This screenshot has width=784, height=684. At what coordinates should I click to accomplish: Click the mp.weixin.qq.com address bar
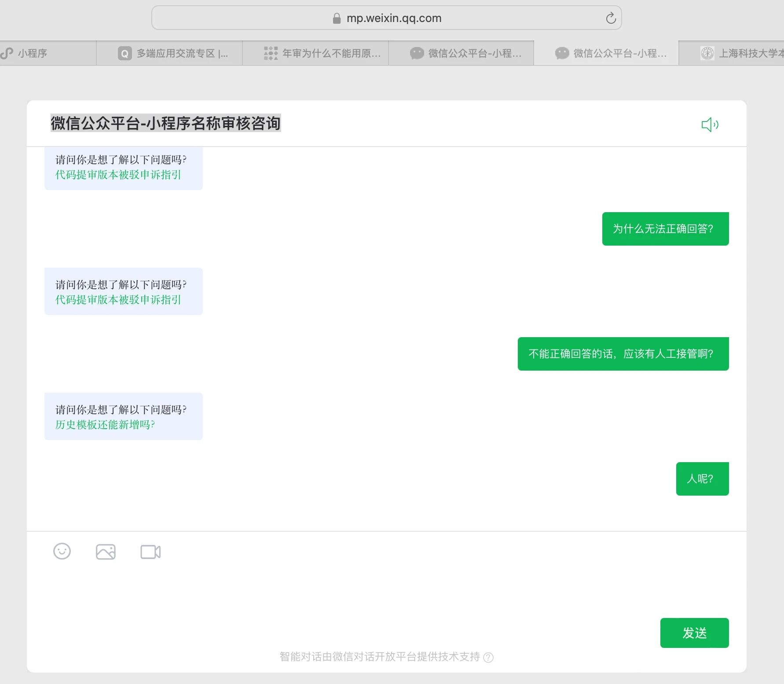click(386, 18)
